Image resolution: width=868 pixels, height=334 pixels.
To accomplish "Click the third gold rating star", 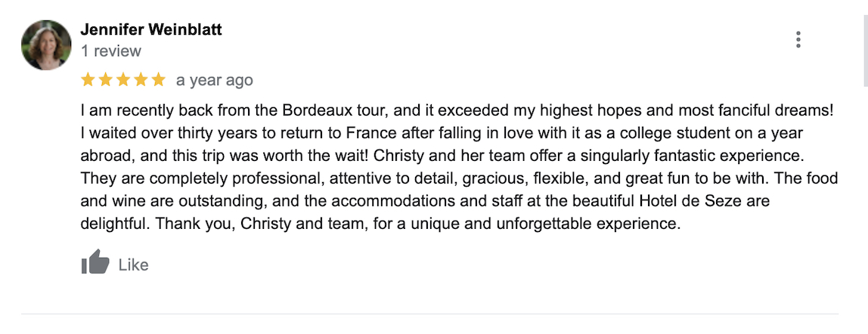I will pyautogui.click(x=123, y=79).
